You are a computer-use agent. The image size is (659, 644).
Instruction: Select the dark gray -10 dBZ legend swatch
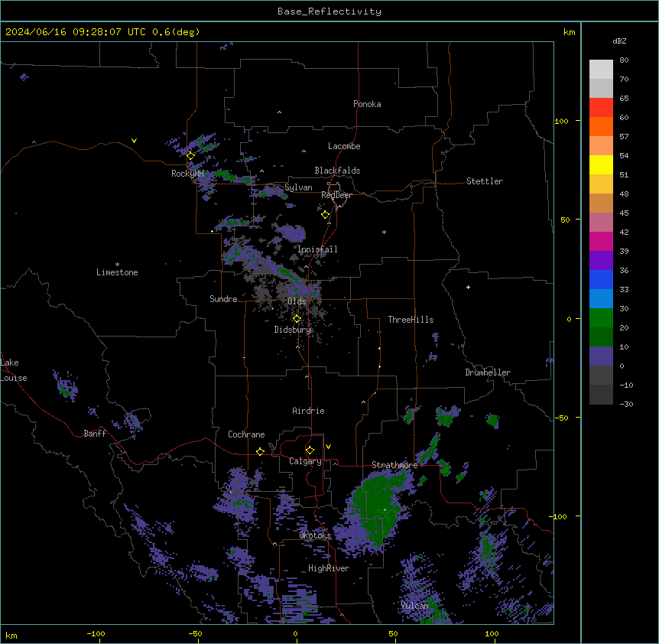click(601, 395)
